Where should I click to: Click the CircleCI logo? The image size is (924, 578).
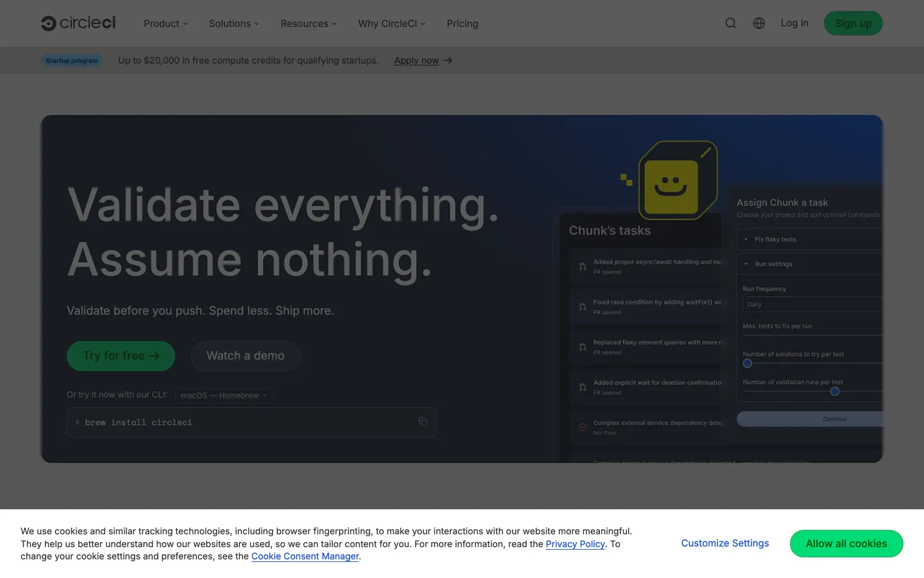pyautogui.click(x=78, y=23)
